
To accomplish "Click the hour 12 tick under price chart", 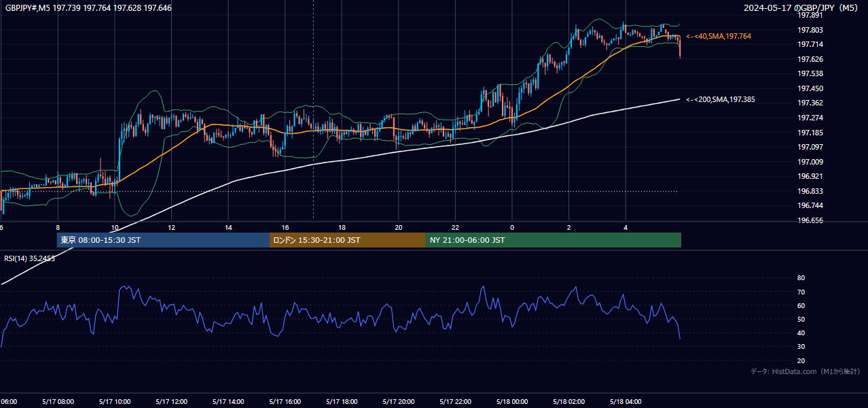I will 172,228.
